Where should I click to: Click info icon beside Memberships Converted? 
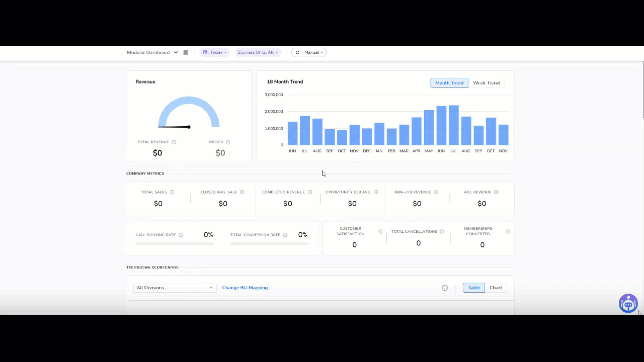click(508, 232)
